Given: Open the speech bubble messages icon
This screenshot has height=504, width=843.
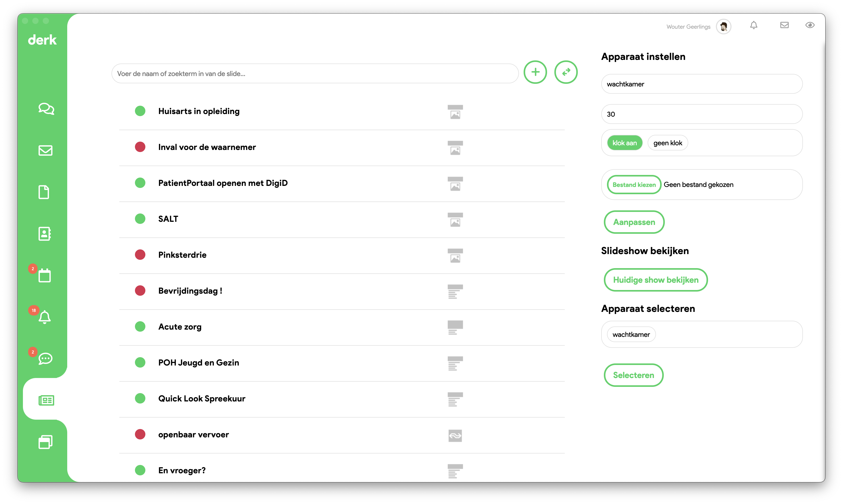Looking at the screenshot, I should pos(45,359).
